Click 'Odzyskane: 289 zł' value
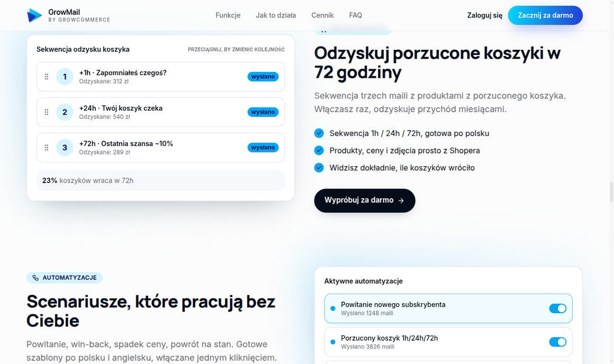 point(105,152)
